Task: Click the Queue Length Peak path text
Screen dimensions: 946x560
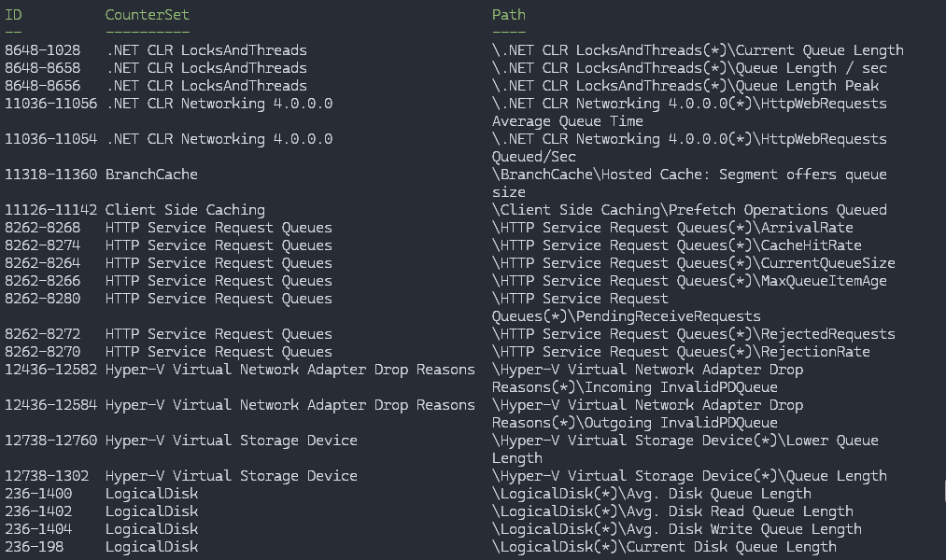Action: [685, 86]
